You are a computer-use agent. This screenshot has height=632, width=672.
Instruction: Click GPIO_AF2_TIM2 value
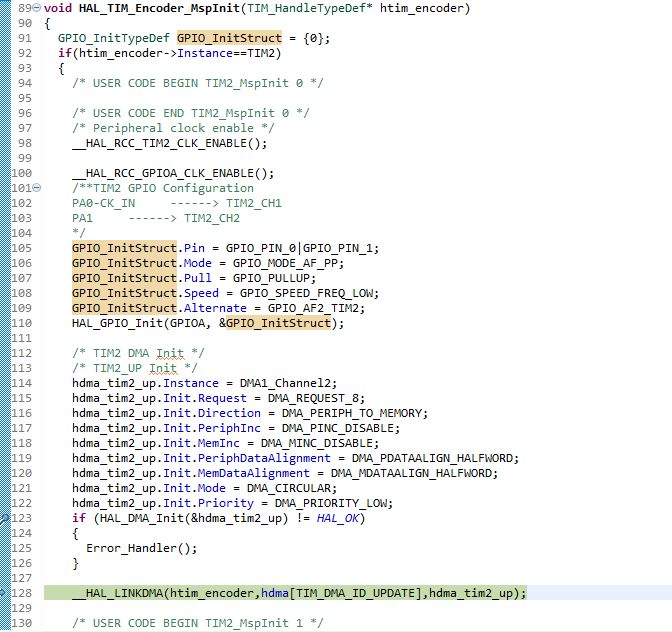[x=312, y=308]
